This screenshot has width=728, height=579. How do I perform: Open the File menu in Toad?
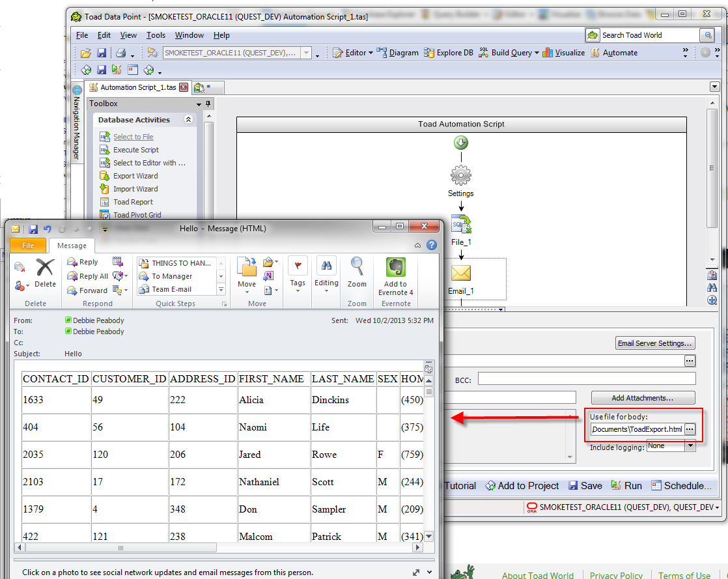[82, 35]
